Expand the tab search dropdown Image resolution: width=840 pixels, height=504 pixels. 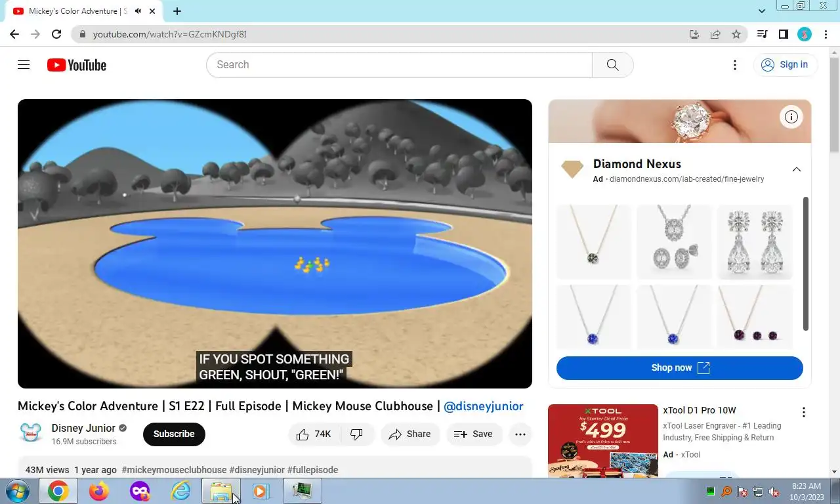[762, 11]
